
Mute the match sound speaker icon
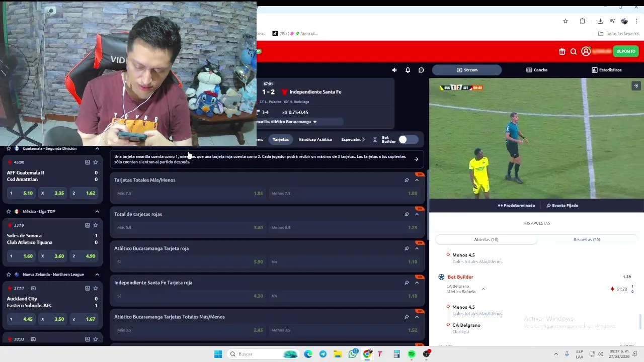[x=394, y=70]
